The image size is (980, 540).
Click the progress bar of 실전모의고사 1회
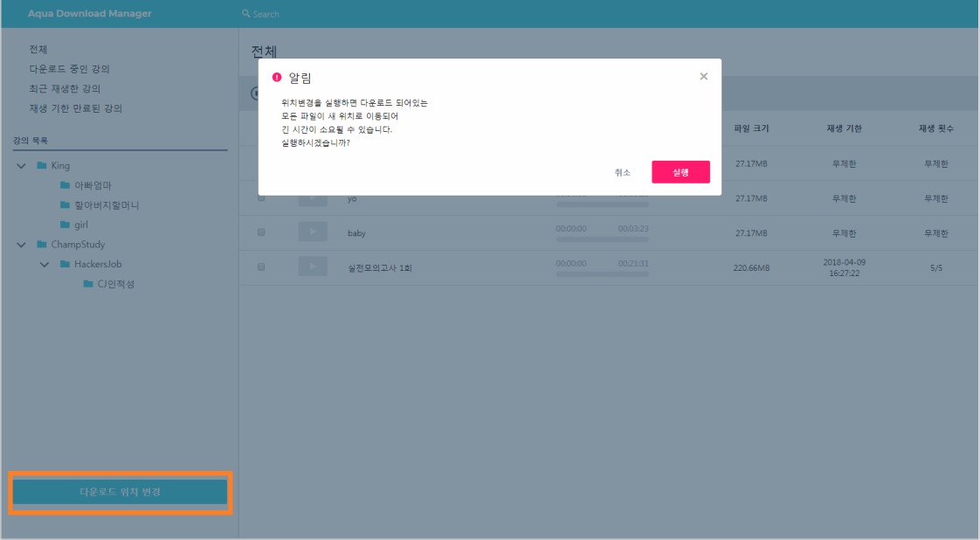click(602, 273)
